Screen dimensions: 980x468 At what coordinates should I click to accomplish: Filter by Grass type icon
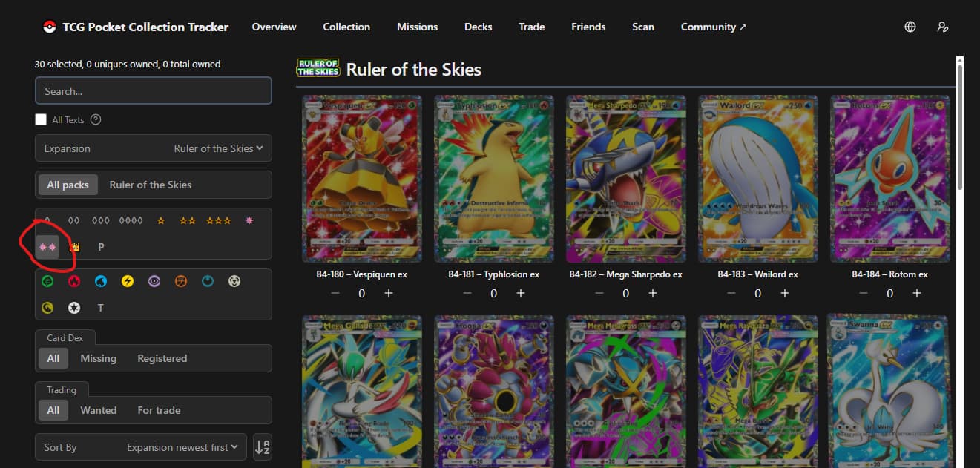pyautogui.click(x=47, y=281)
